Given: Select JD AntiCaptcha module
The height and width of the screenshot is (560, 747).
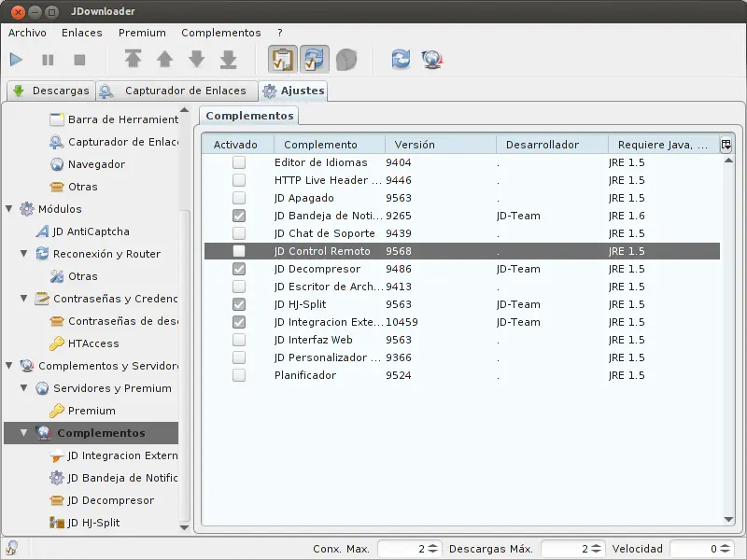Looking at the screenshot, I should click(83, 231).
